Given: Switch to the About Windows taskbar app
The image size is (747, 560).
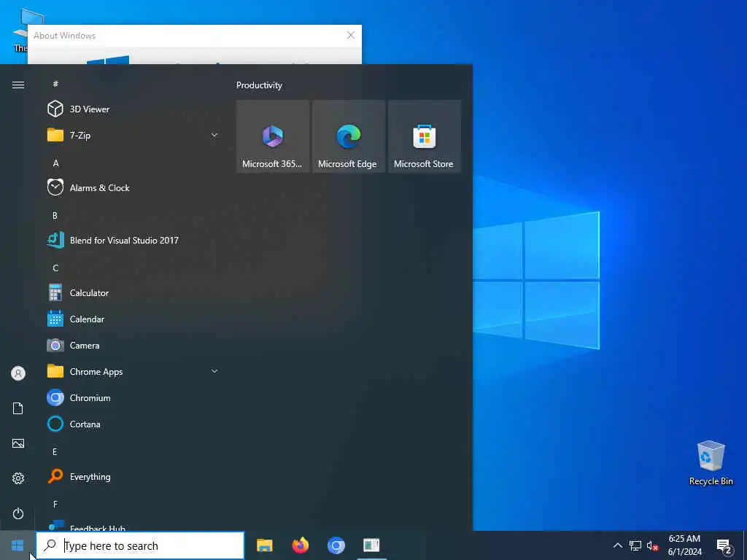Looking at the screenshot, I should (371, 545).
